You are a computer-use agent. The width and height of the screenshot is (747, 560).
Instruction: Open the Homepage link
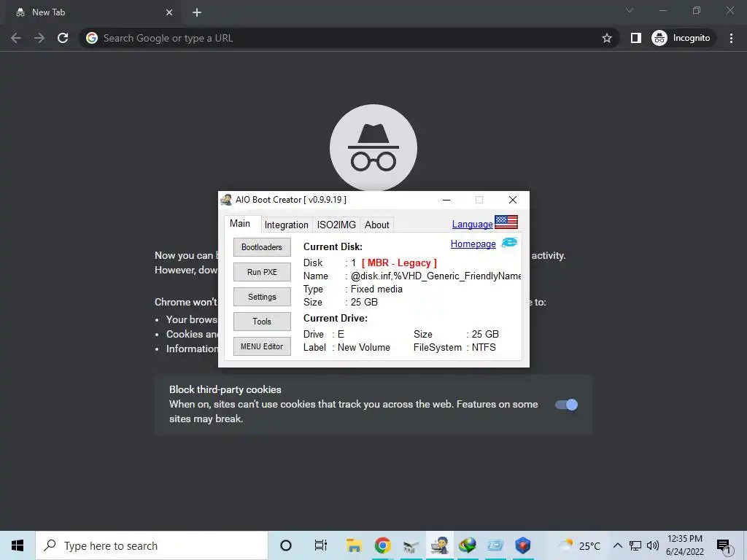coord(473,244)
